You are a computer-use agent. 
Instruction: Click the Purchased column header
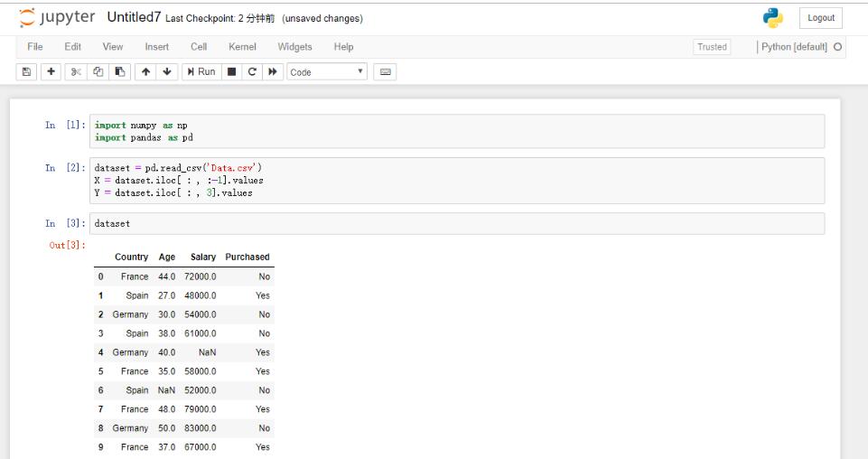pos(247,257)
